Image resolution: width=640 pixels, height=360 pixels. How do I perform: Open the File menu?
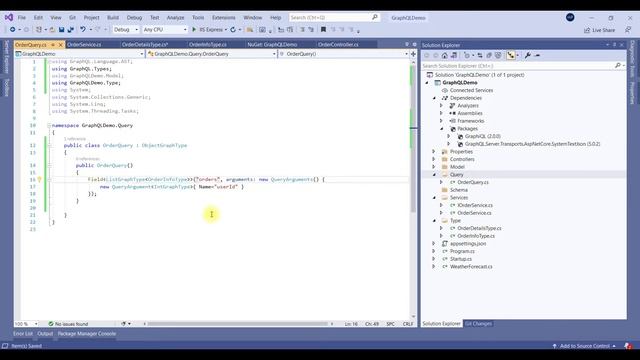click(22, 18)
